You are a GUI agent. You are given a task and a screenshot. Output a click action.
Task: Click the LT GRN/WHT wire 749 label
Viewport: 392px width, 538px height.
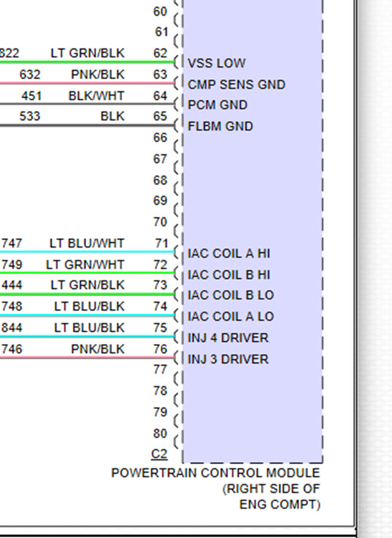85,264
